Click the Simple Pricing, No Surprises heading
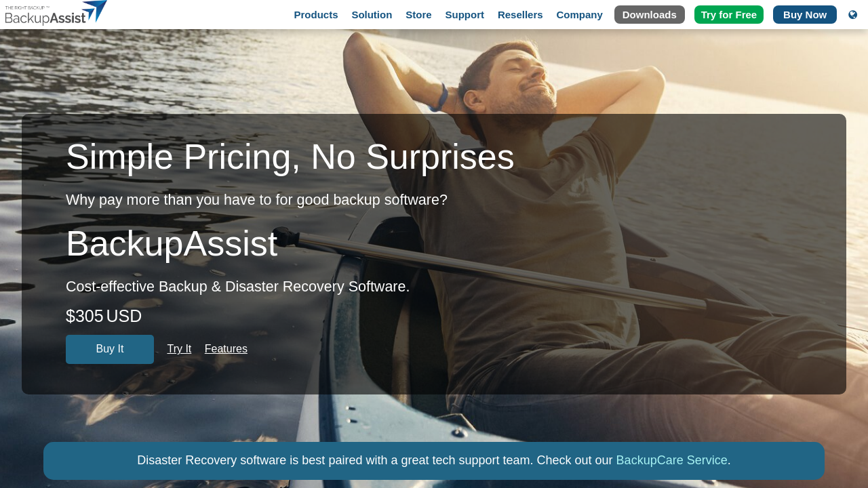The image size is (868, 488). click(290, 157)
